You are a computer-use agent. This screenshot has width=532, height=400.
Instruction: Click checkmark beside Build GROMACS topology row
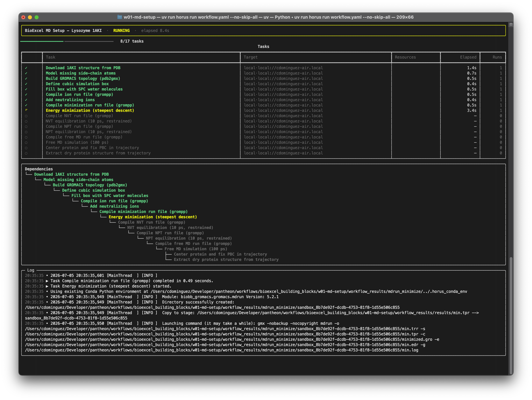[x=26, y=79]
